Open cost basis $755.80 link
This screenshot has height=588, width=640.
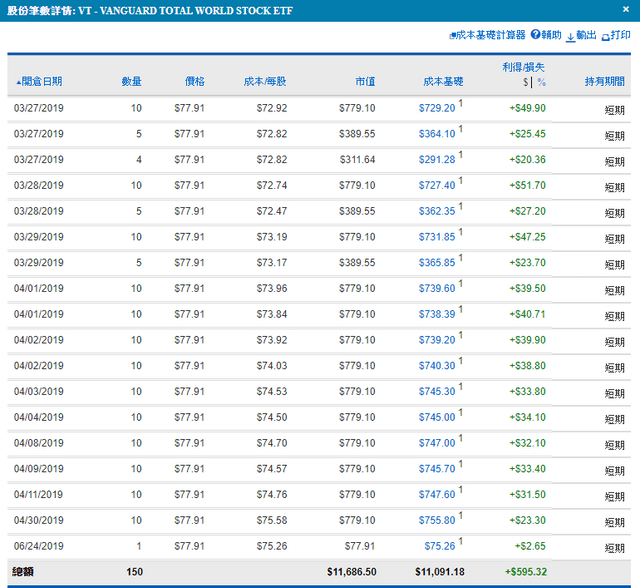pyautogui.click(x=437, y=520)
